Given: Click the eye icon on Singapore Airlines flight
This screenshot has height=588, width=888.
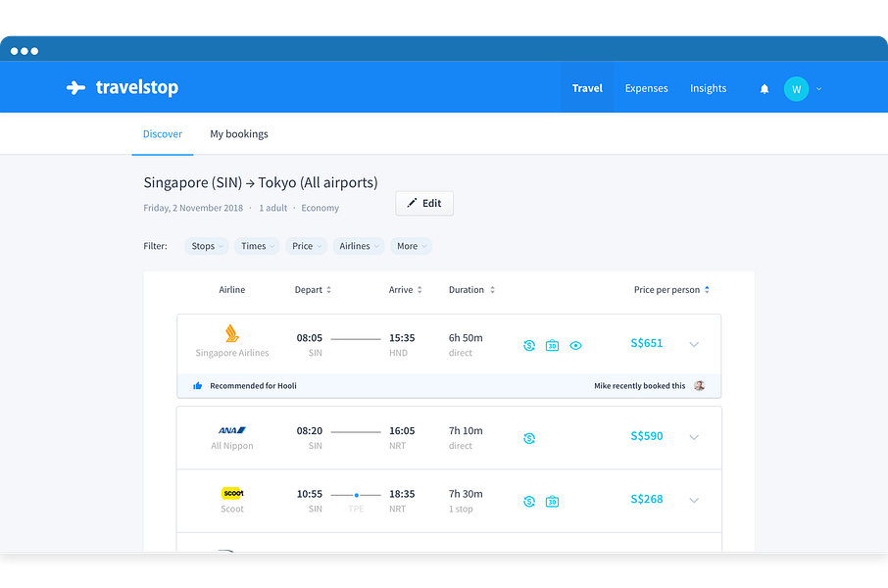Looking at the screenshot, I should [x=575, y=346].
